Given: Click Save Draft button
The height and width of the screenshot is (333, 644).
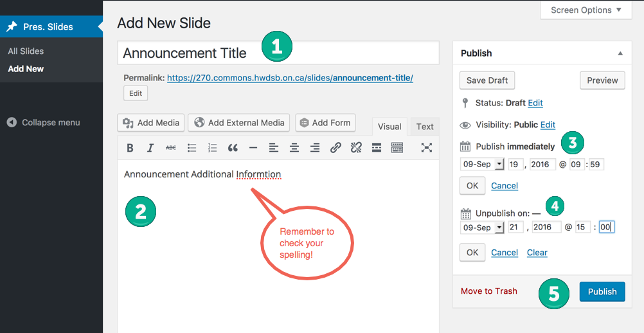Looking at the screenshot, I should click(487, 80).
